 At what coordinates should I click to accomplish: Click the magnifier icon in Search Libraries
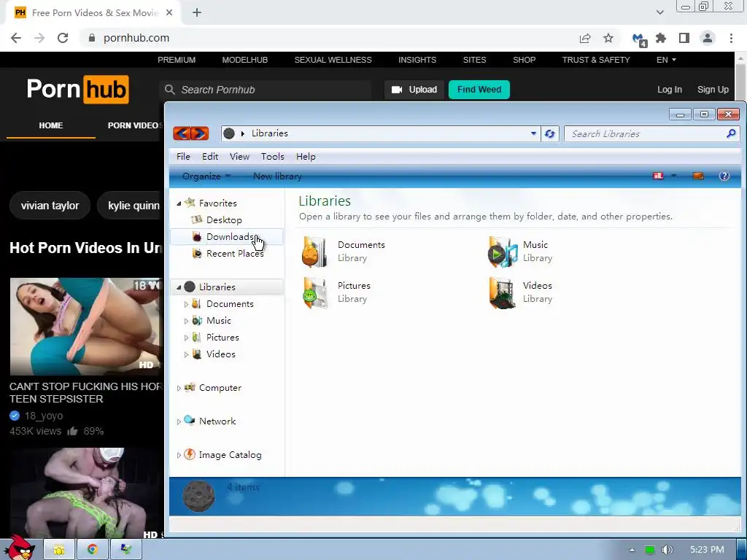click(x=731, y=134)
